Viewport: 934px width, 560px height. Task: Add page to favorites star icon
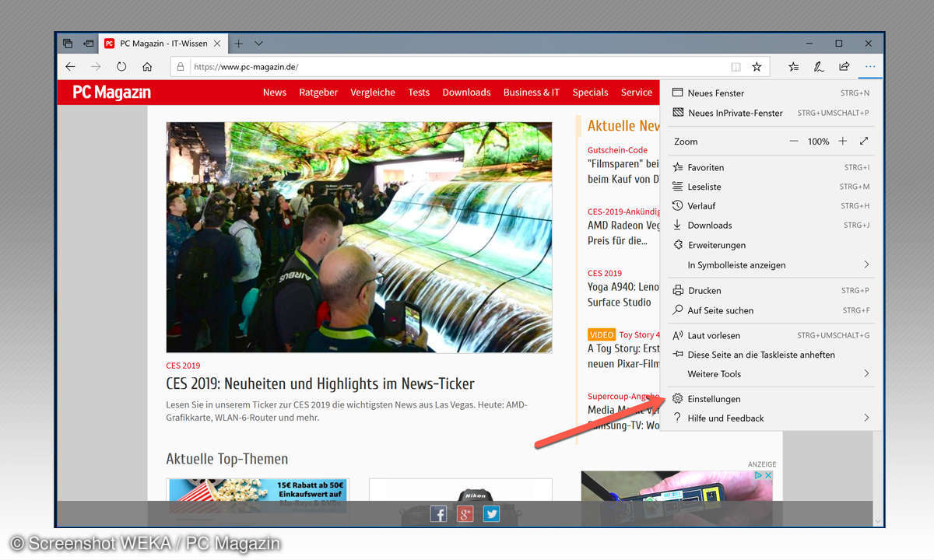[x=757, y=67]
